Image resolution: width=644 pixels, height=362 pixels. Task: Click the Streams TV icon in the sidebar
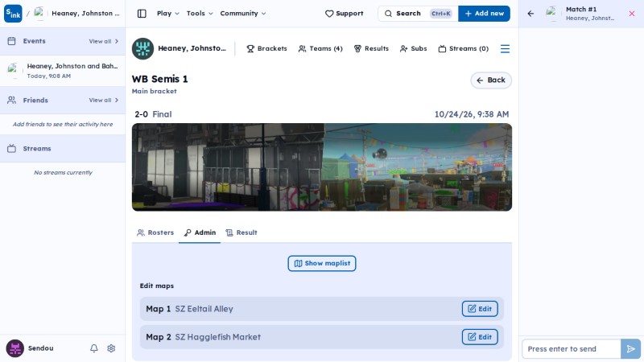11,149
